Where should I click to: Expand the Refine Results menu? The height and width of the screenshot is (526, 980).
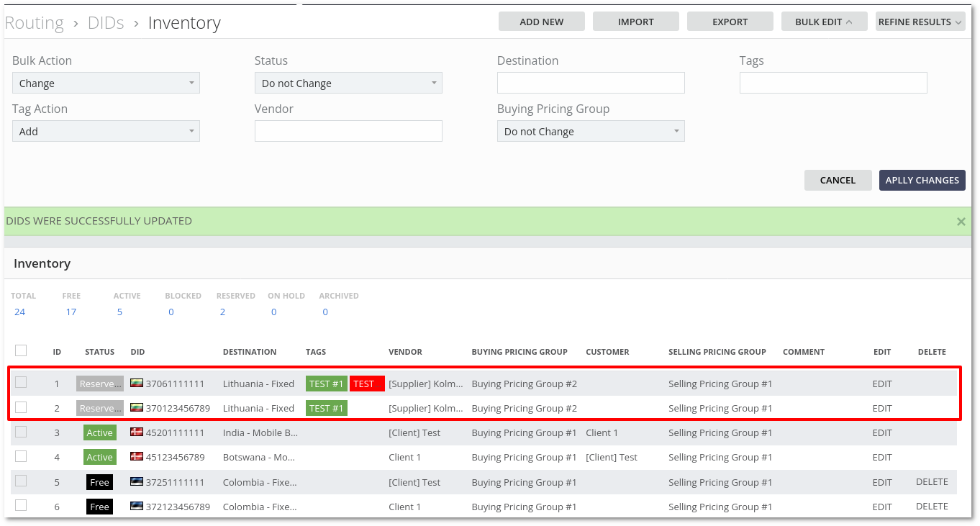click(x=920, y=22)
